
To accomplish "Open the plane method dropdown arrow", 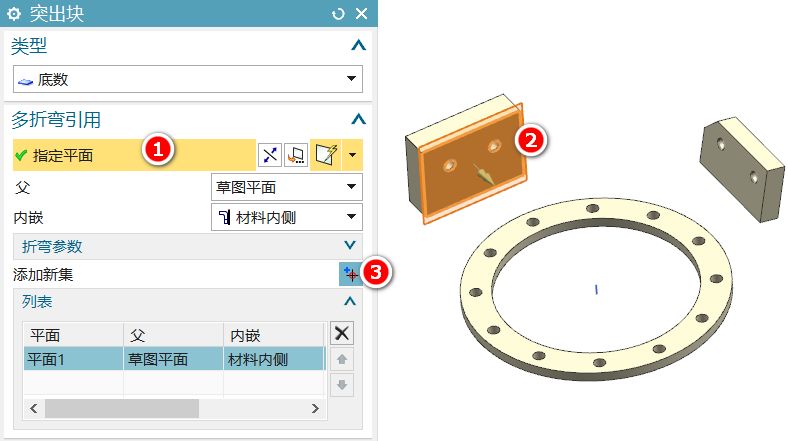I will [352, 155].
